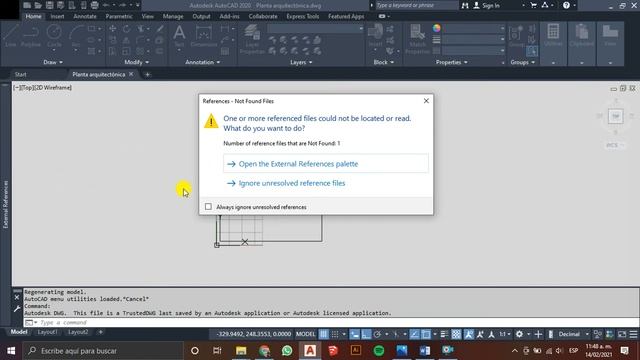
Task: Click the ViewCube Top face
Action: click(x=616, y=116)
